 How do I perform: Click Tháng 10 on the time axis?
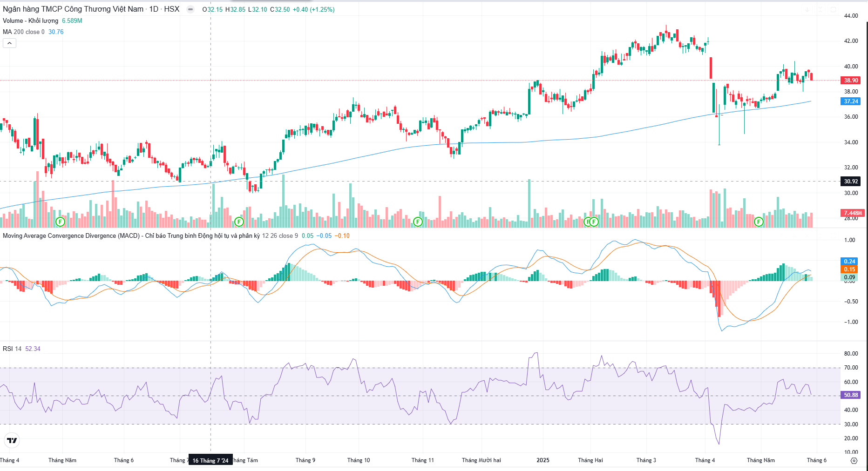359,460
